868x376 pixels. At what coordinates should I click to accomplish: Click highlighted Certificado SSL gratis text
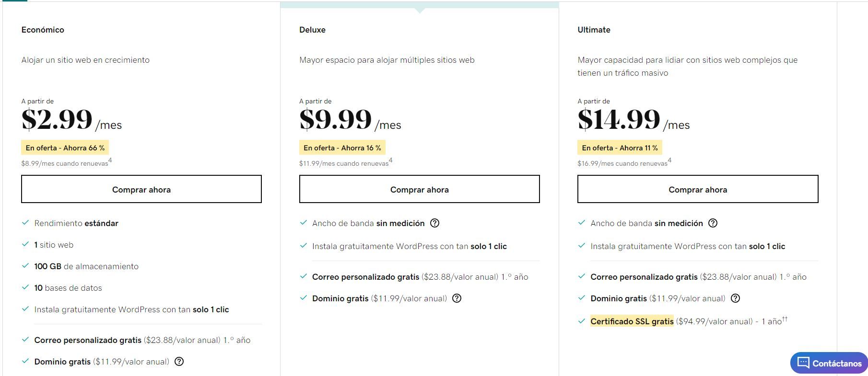632,321
